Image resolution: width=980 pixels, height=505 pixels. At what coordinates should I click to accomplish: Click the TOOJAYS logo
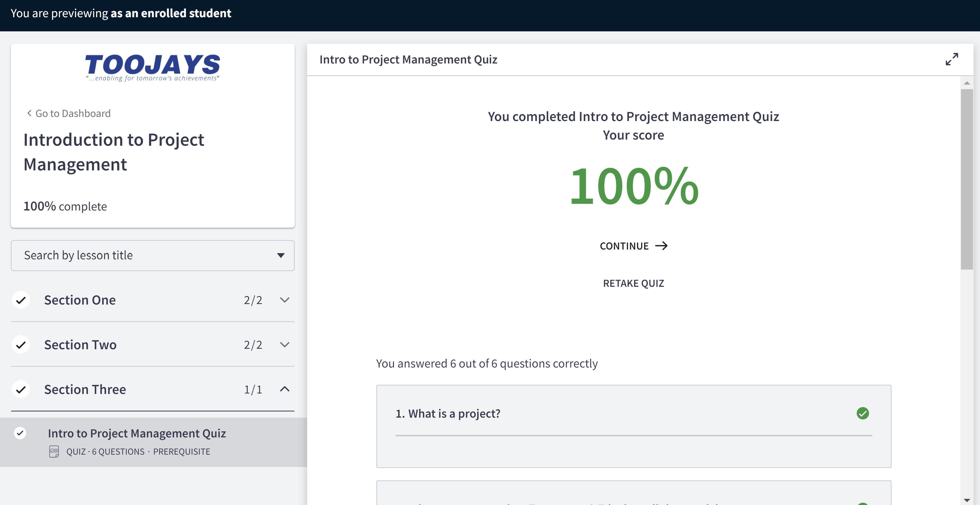(x=153, y=68)
